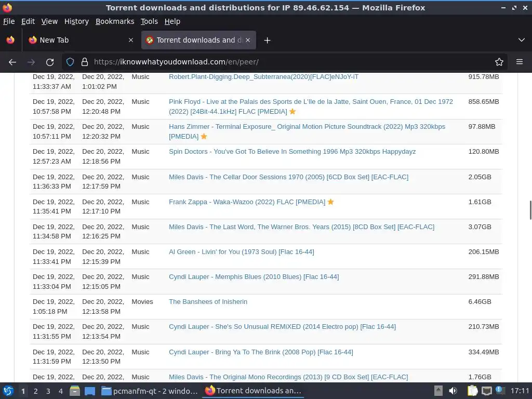Open Miles Davis Cellar Door Sessions link
Image resolution: width=532 pixels, height=399 pixels.
tap(289, 177)
